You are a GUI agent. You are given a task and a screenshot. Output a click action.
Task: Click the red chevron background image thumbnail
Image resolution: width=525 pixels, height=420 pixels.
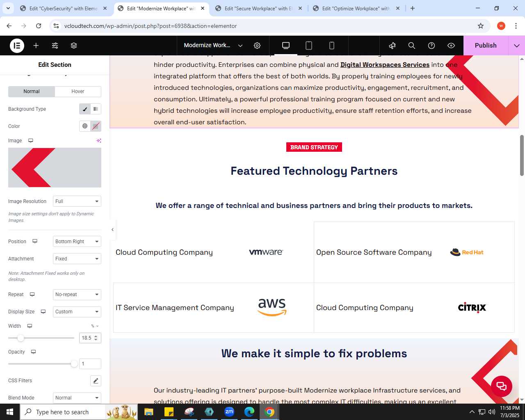pyautogui.click(x=55, y=168)
